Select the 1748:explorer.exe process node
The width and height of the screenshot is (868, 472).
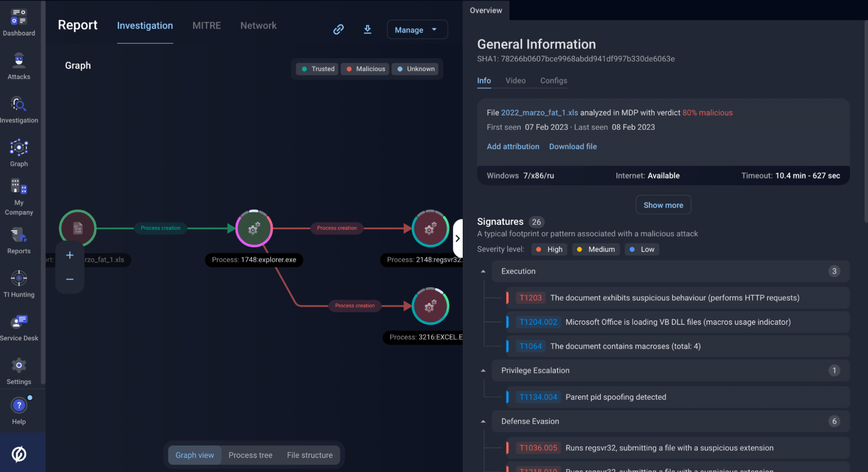[254, 228]
